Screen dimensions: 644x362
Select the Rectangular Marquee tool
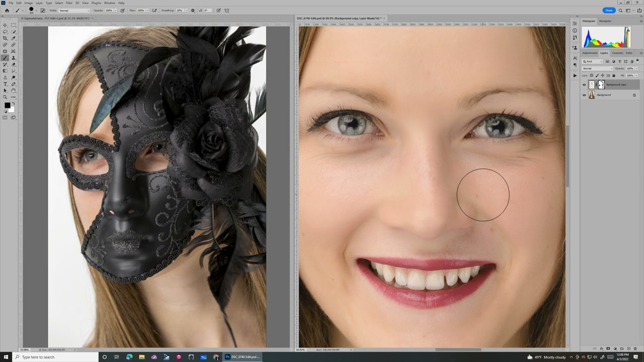click(14, 25)
